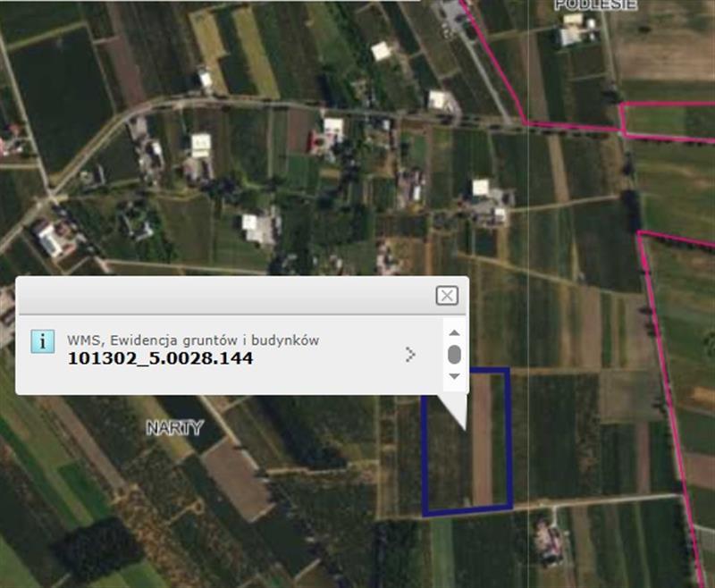Click the WMS Ewidencja gruntów i budynków label
715x588 pixels.
(x=193, y=340)
